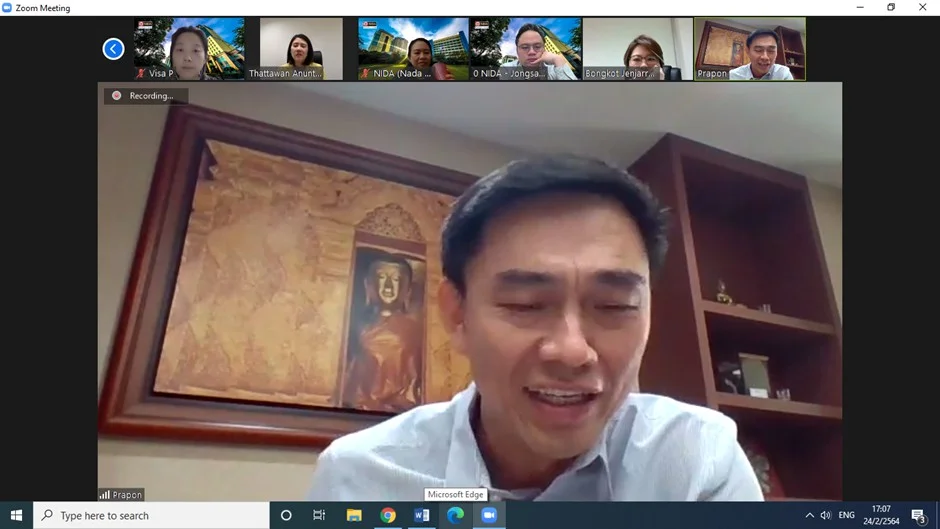
Task: Select NIDA (Nada participant thumbnail
Action: pos(413,49)
